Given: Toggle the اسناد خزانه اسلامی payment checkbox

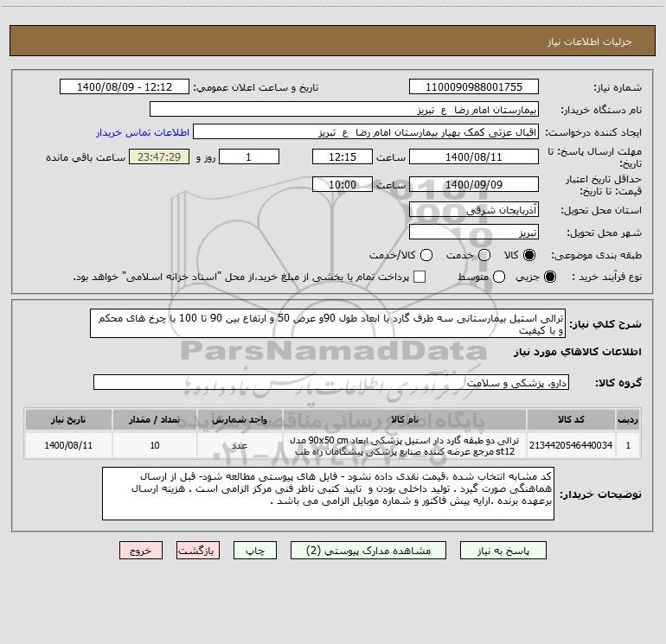Looking at the screenshot, I should 419,277.
